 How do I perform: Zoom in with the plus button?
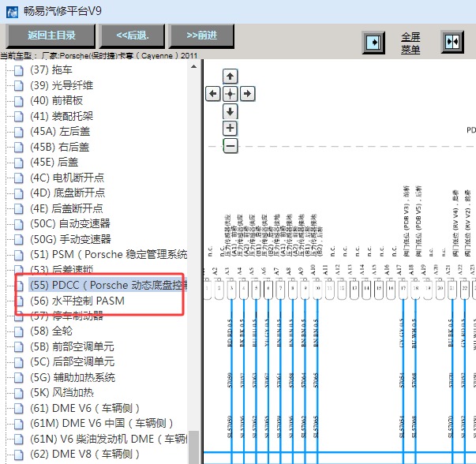(x=230, y=128)
